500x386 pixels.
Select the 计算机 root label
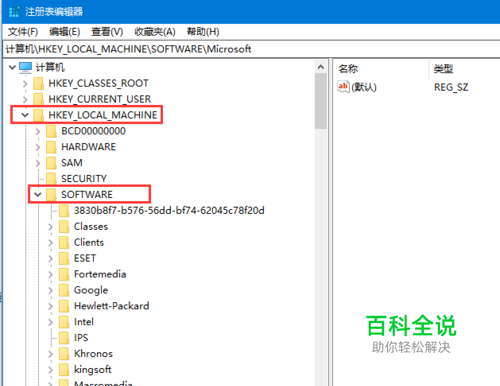point(50,67)
